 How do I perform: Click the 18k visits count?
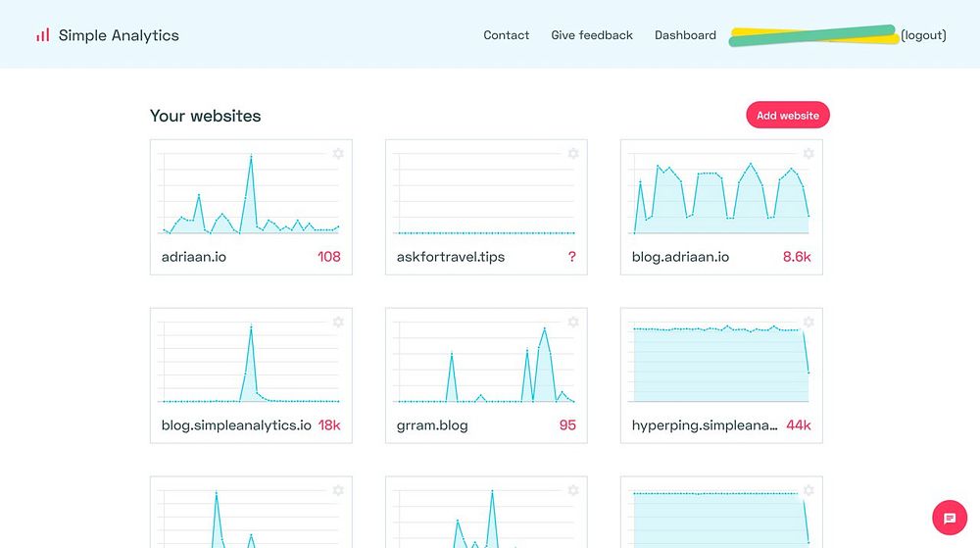[329, 425]
